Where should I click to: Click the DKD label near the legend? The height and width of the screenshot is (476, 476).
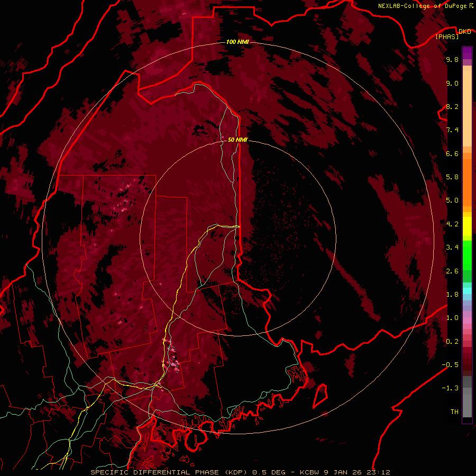(x=464, y=32)
